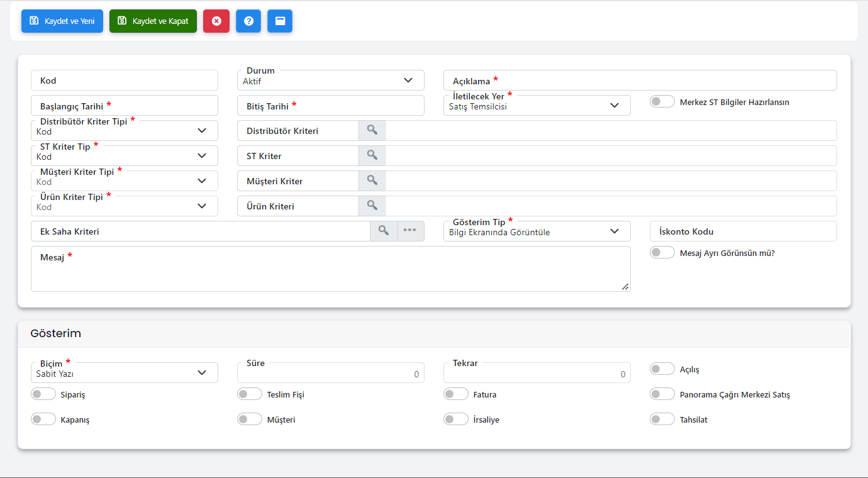Enable the Açılış switch
This screenshot has width=868, height=478.
pyautogui.click(x=662, y=369)
